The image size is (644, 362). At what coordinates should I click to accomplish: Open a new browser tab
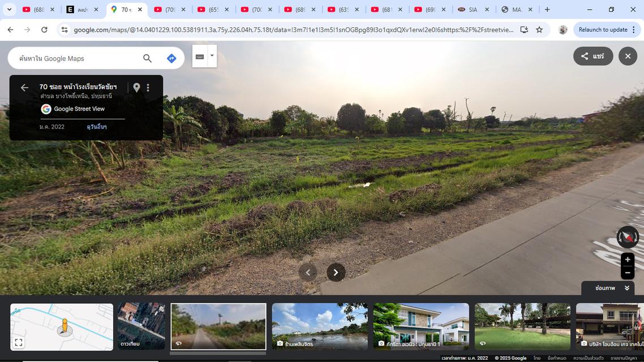click(547, 10)
